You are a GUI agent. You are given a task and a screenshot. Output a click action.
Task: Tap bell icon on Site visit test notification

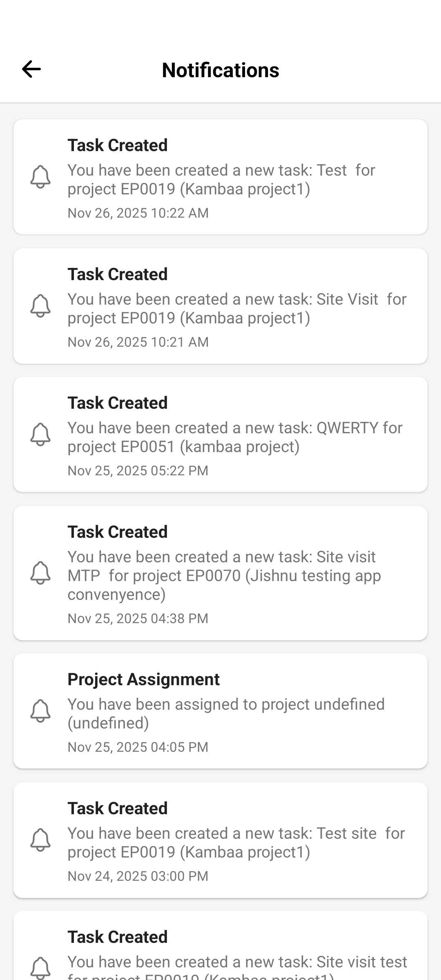tap(40, 968)
